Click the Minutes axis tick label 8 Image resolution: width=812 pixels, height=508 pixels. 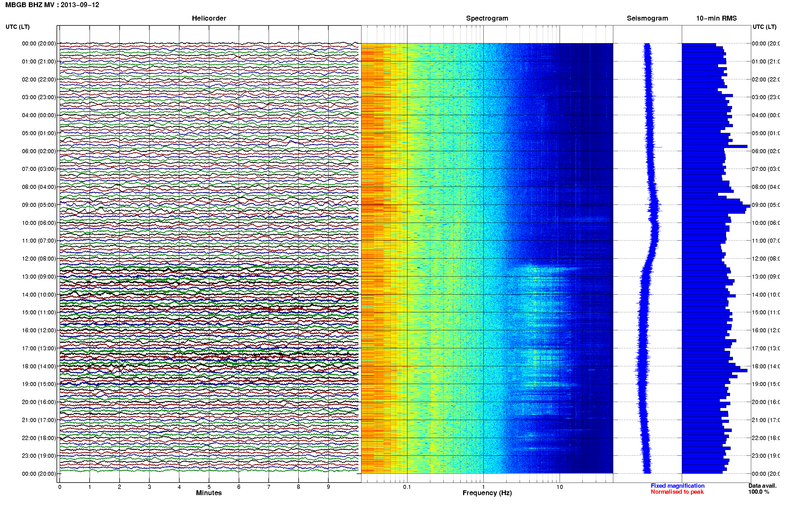pos(298,487)
